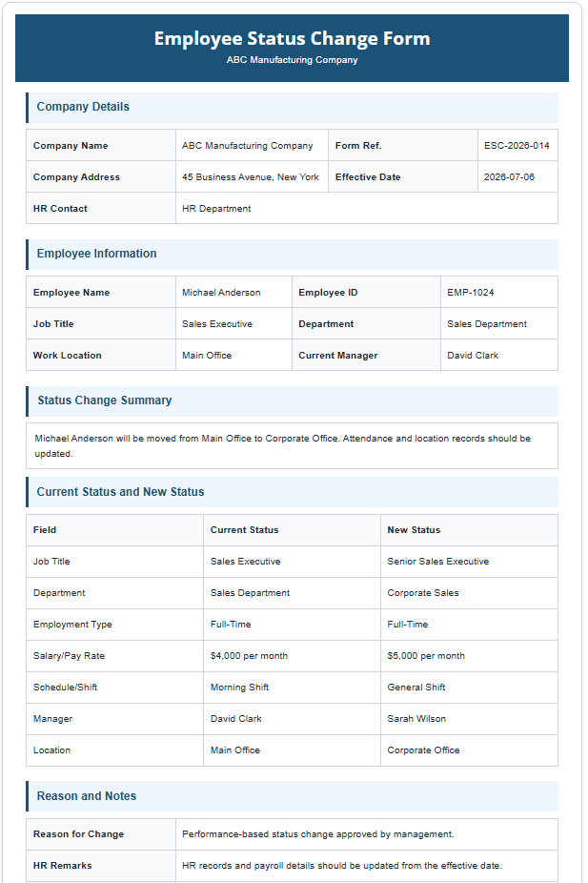Click 'Michael Anderson' in Employee Information table
Screen dimensions: 588x883
coord(221,293)
